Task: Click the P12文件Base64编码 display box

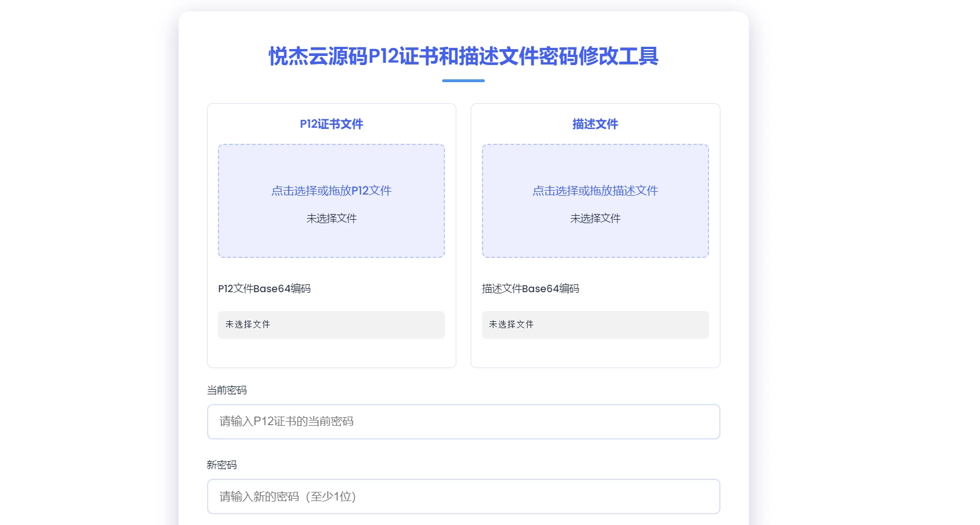Action: 331,325
